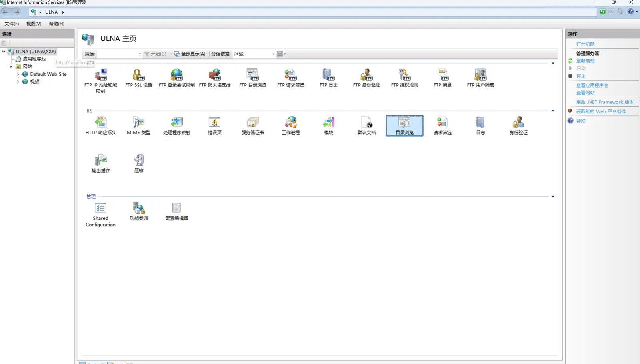This screenshot has height=364, width=640.
Task: Select the 服务器证书 icon
Action: 252,125
